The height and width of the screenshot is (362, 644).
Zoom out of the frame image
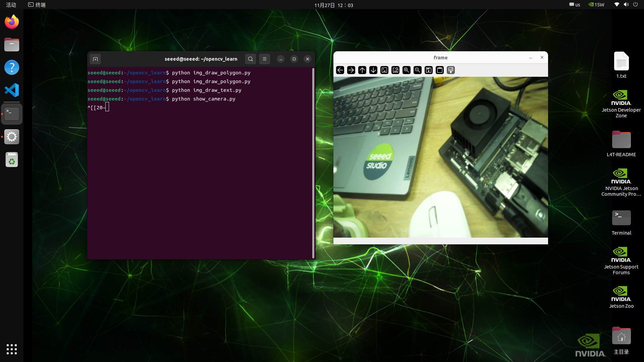[418, 70]
